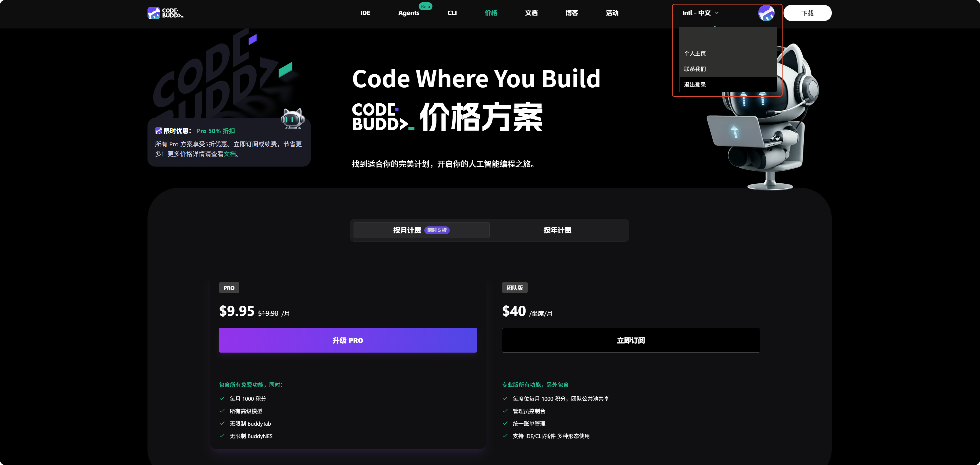Click the Pro 50% 折扣 promo text
Screen dimensions: 980x465
[x=216, y=131]
